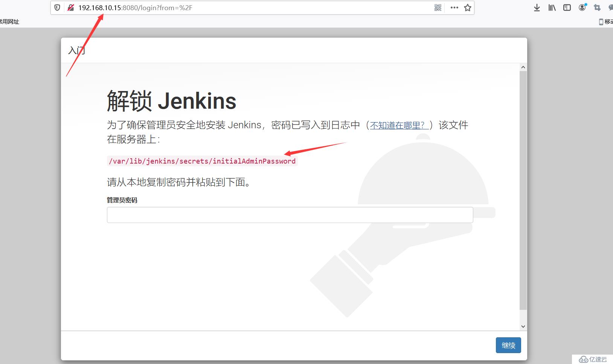This screenshot has width=613, height=364.
Task: Click the 继续 continue button
Action: click(508, 345)
